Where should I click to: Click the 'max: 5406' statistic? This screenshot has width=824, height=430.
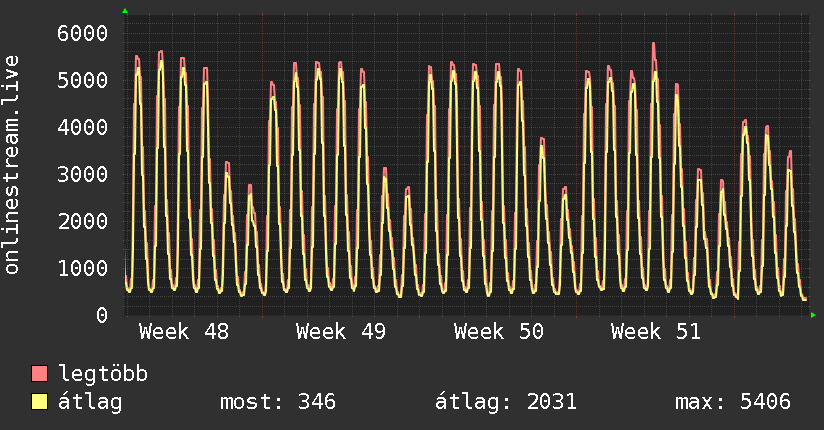coord(733,402)
